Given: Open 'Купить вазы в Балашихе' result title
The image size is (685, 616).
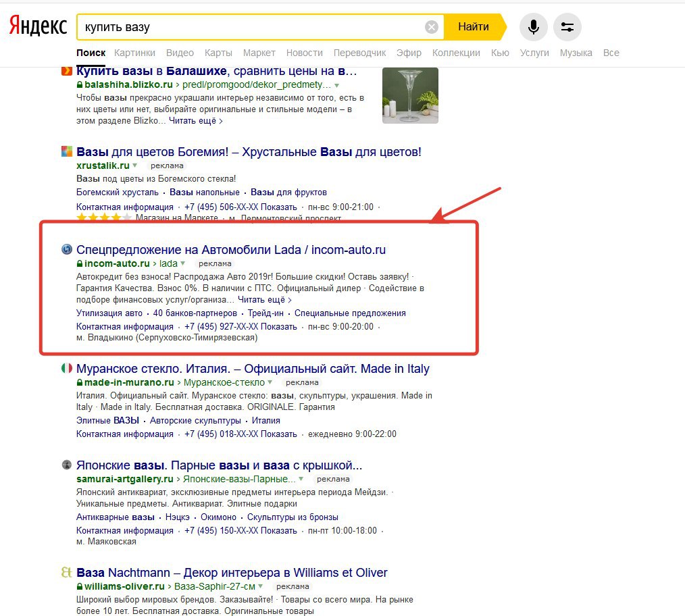Looking at the screenshot, I should [x=217, y=71].
